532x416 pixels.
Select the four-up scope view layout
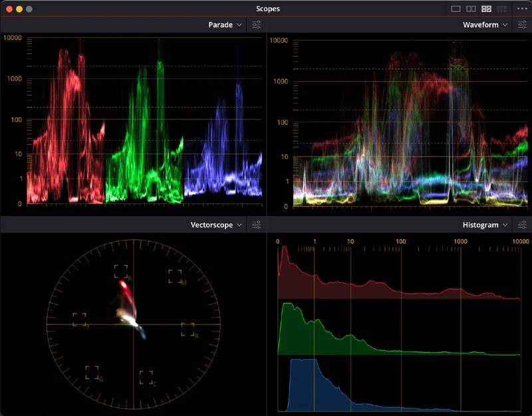click(x=486, y=9)
